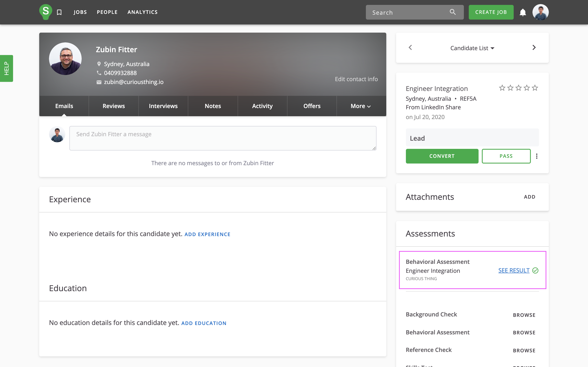Rate the candidate with the third star
The image size is (588, 367).
click(519, 88)
